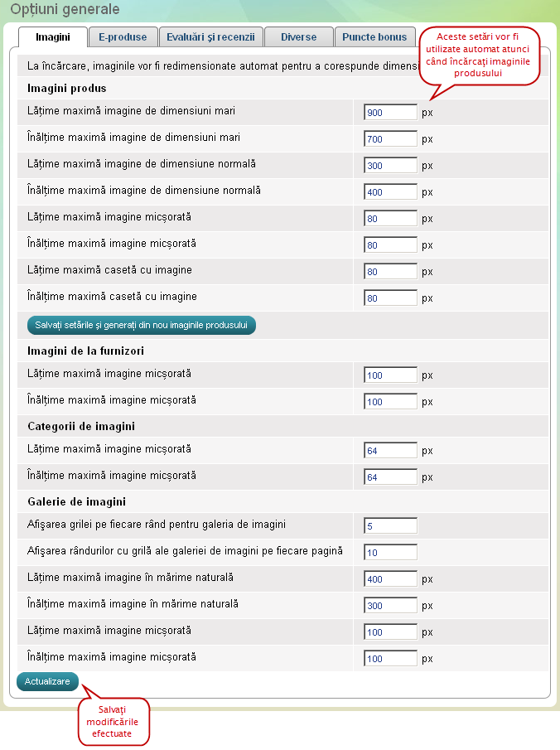Image resolution: width=560 pixels, height=750 pixels.
Task: Click gallery natural-size image max width field
Action: point(390,579)
